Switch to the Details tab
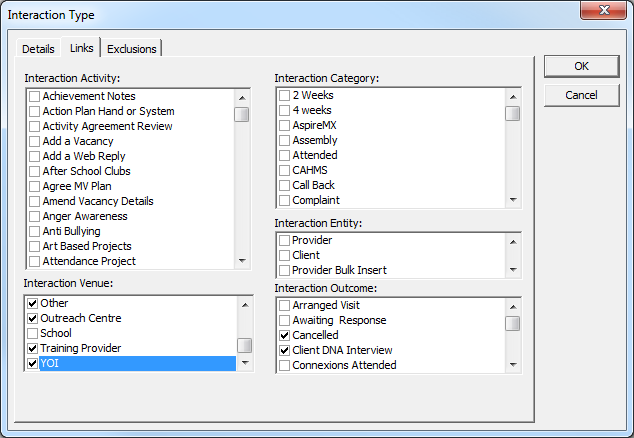The width and height of the screenshot is (634, 438). click(38, 49)
